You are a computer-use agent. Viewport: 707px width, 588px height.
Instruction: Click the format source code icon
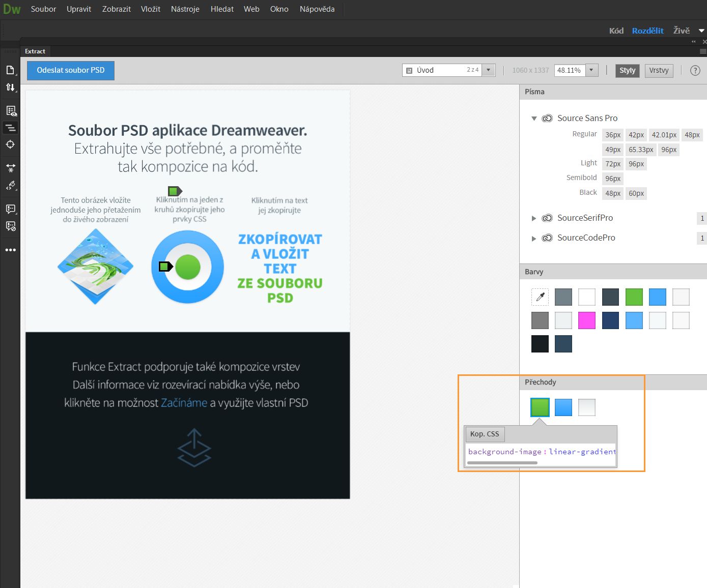[x=10, y=185]
